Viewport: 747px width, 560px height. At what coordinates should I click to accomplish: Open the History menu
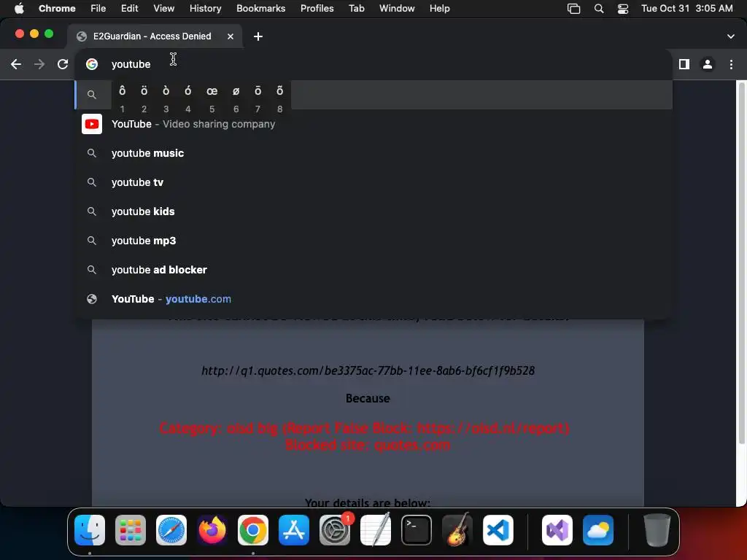click(205, 9)
